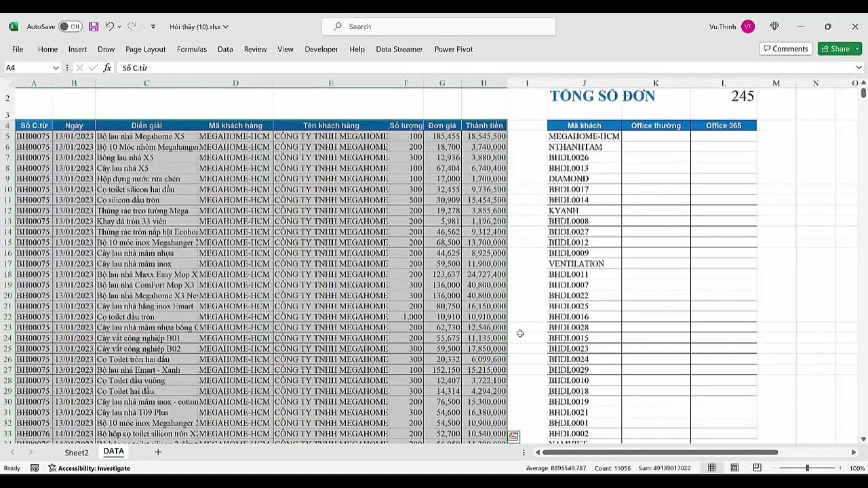Open the Page Layout tab
The image size is (868, 488).
145,49
